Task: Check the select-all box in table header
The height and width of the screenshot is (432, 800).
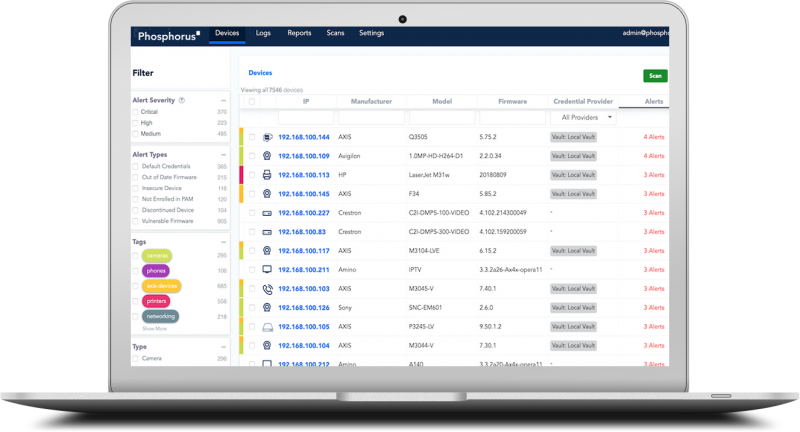Action: click(x=252, y=101)
